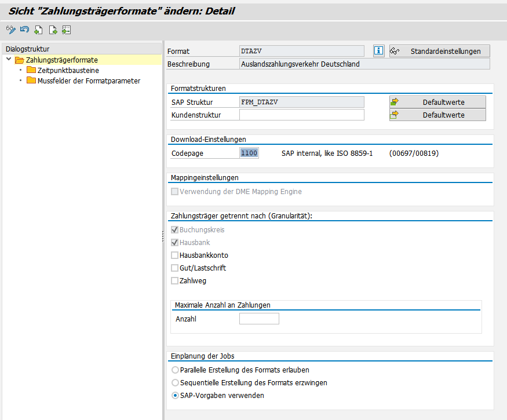Enable the Hausbankkonto checkbox
Viewport: 507px width, 420px height.
coord(174,255)
